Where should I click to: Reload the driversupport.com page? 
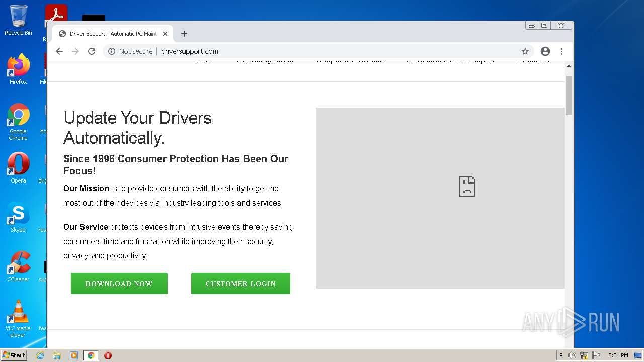(92, 51)
